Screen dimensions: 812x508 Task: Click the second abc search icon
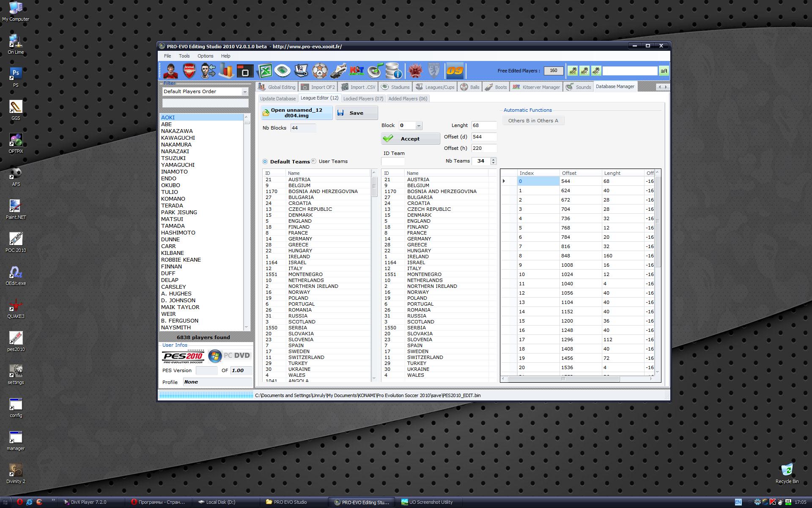584,71
